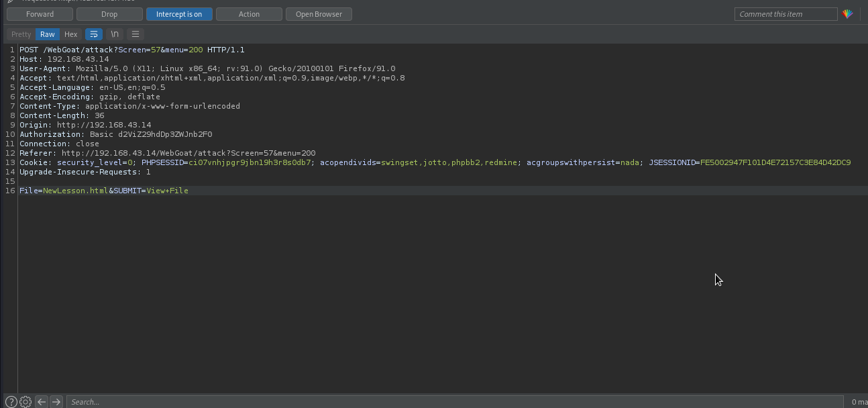Click the Connection: close line
Image resolution: width=868 pixels, height=408 pixels.
[x=59, y=144]
